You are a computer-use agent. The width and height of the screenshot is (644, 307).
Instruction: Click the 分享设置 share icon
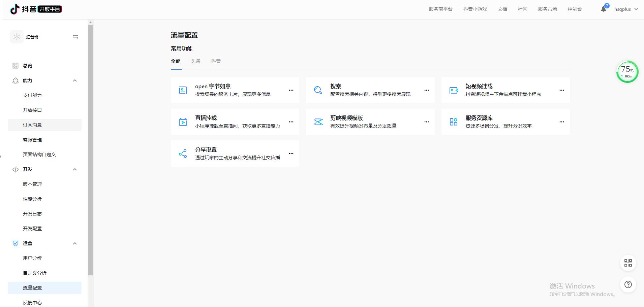click(183, 153)
